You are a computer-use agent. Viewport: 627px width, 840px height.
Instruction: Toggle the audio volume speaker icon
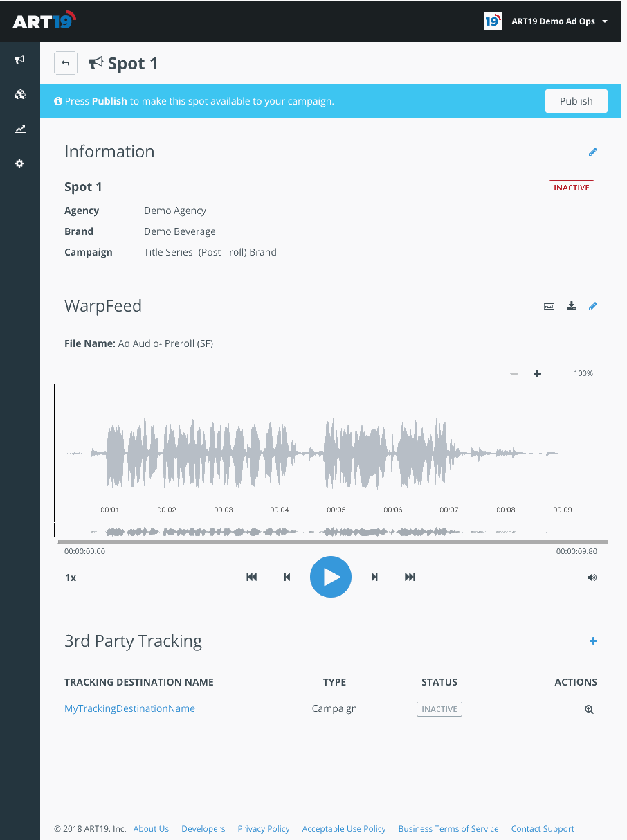pos(592,578)
